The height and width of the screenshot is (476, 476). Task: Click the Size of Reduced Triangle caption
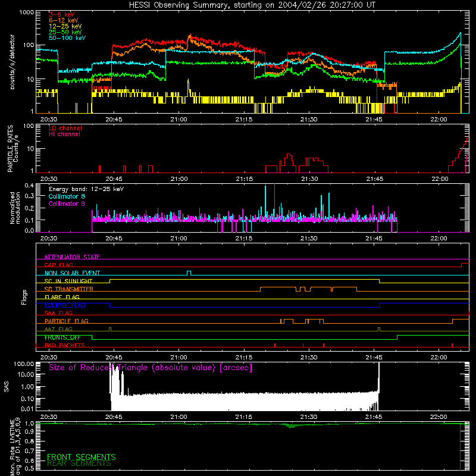[x=151, y=368]
